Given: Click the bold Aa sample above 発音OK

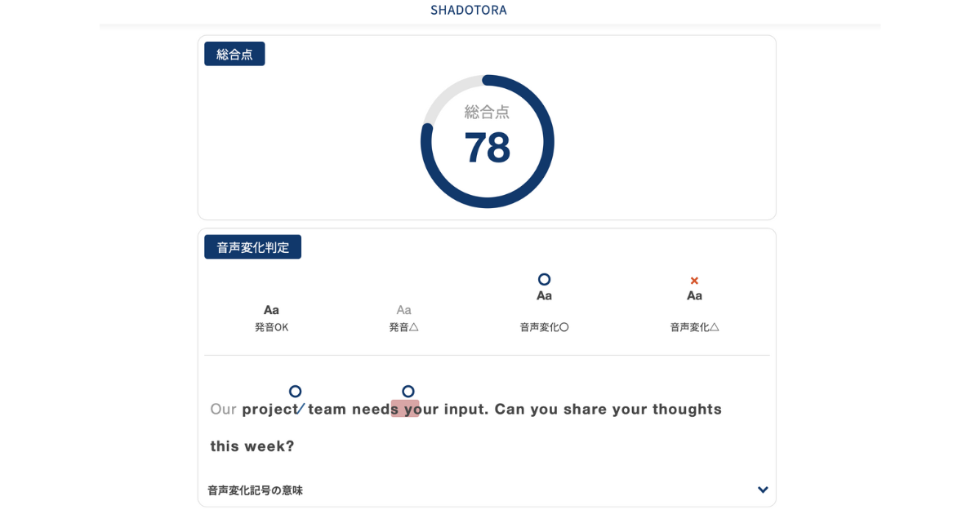Looking at the screenshot, I should [271, 310].
